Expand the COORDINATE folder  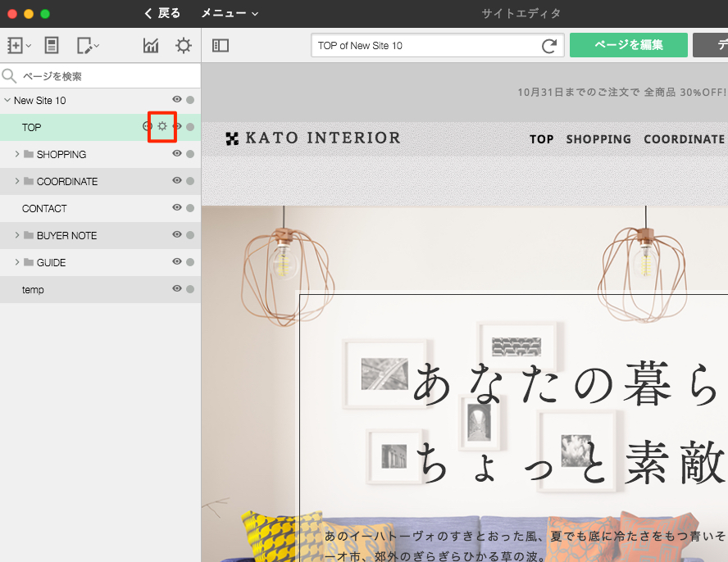point(17,181)
